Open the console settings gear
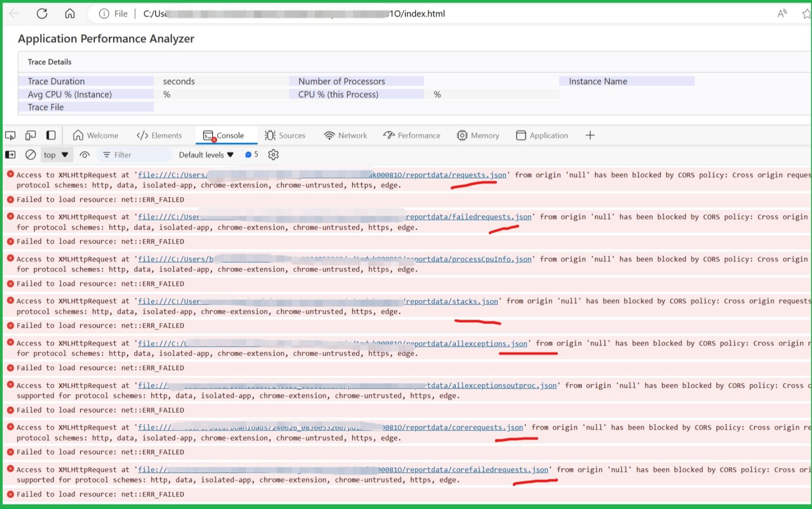The width and height of the screenshot is (812, 509). [273, 155]
